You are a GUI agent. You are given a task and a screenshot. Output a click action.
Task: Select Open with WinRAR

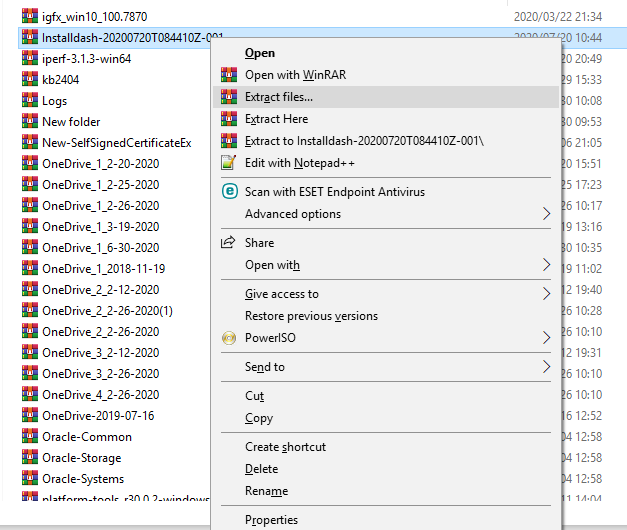[296, 75]
